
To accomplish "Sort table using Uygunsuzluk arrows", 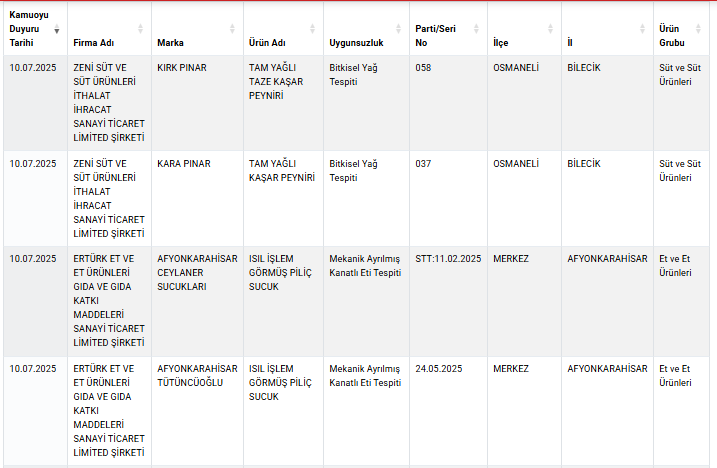I will click(x=398, y=29).
